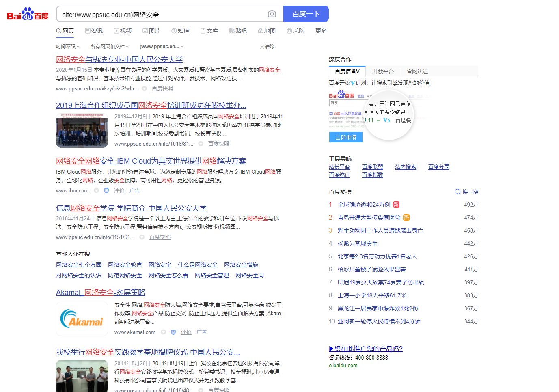The width and height of the screenshot is (559, 392).
Task: Search related term 网络安全管理
Action: (x=212, y=276)
